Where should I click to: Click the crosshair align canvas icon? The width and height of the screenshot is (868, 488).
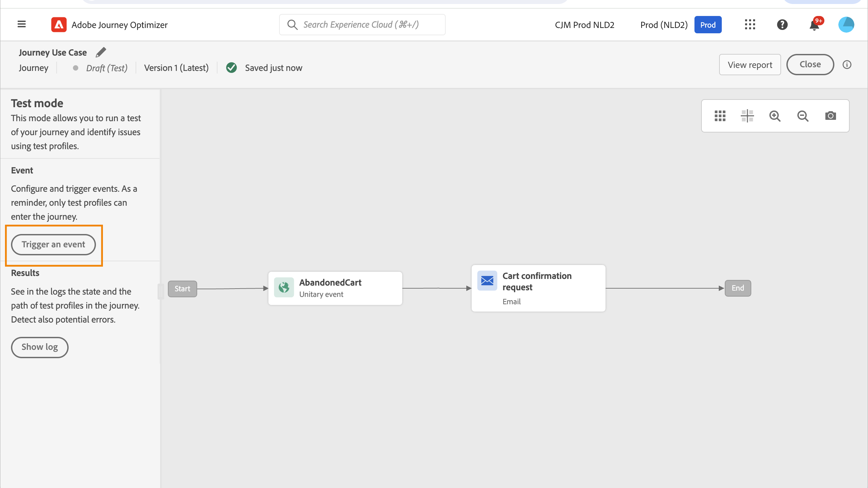point(747,116)
